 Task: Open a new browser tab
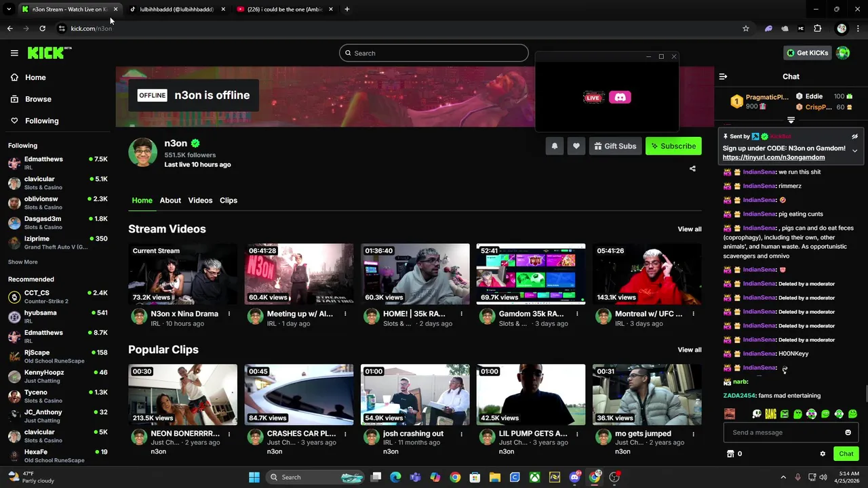pyautogui.click(x=347, y=9)
